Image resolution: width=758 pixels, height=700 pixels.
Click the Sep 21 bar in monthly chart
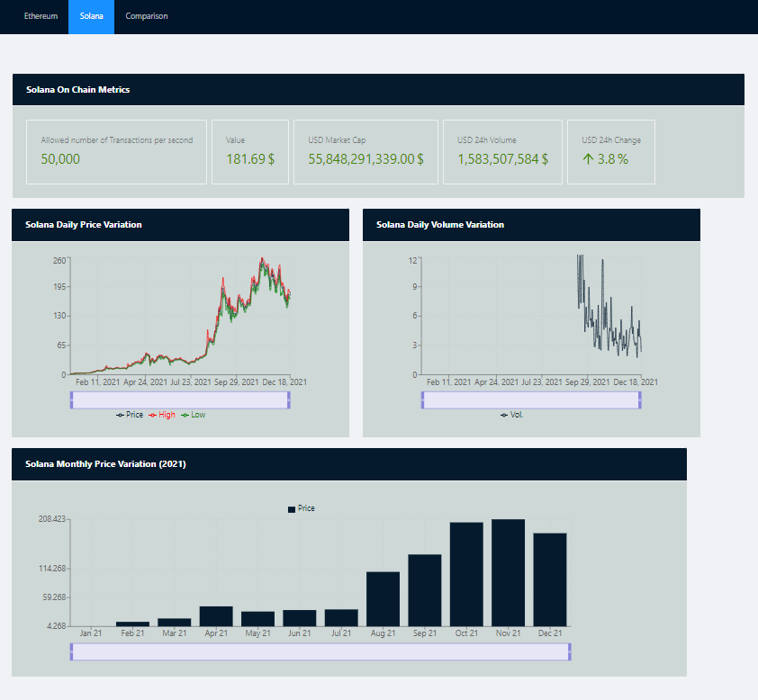point(425,590)
